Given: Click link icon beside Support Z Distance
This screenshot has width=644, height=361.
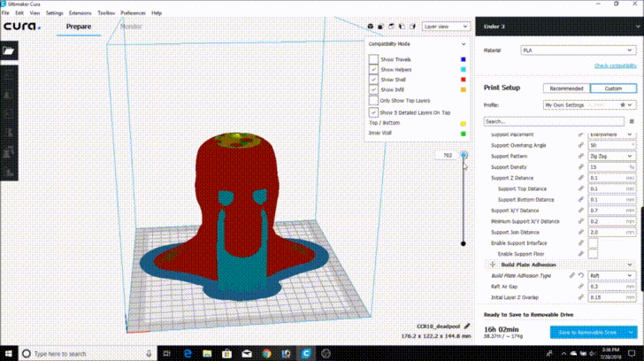Looking at the screenshot, I should pos(580,178).
